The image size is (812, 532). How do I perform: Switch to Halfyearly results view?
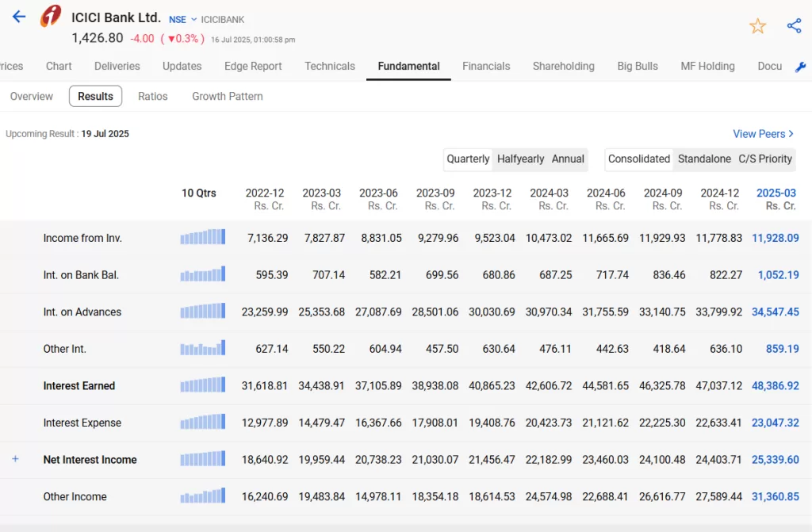(520, 159)
